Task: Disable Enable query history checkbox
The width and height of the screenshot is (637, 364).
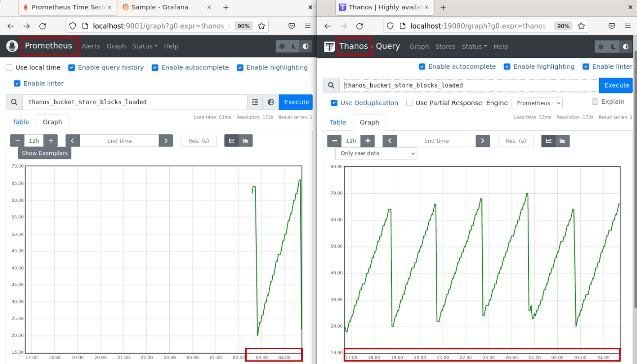Action: [72, 67]
